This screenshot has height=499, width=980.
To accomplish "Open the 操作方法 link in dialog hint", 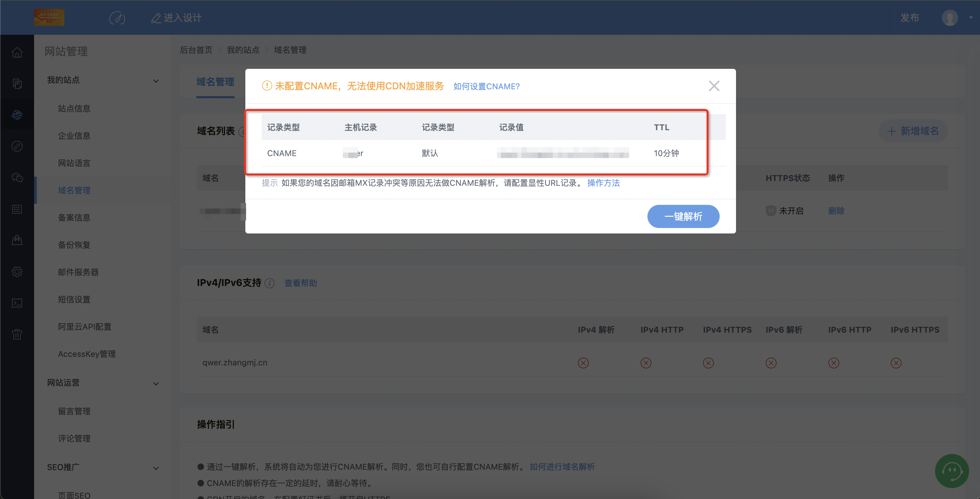I will (x=603, y=183).
